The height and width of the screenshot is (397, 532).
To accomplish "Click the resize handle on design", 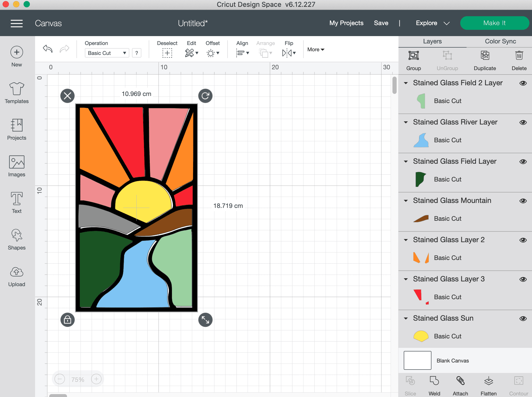I will 205,320.
